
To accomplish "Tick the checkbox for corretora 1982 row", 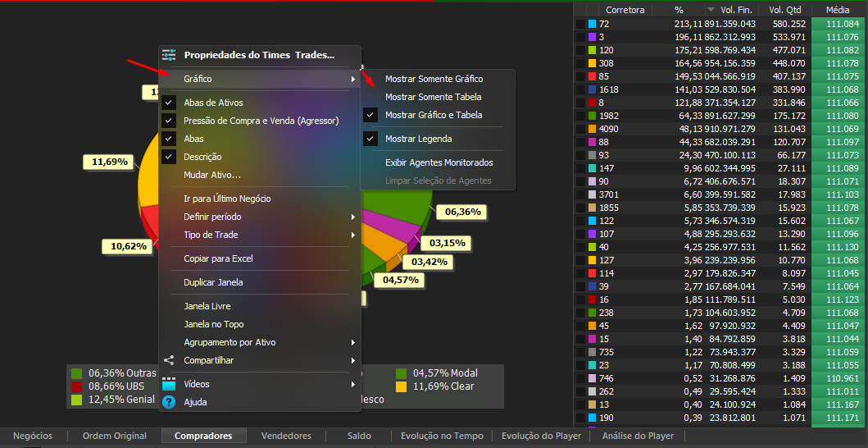I will (580, 116).
